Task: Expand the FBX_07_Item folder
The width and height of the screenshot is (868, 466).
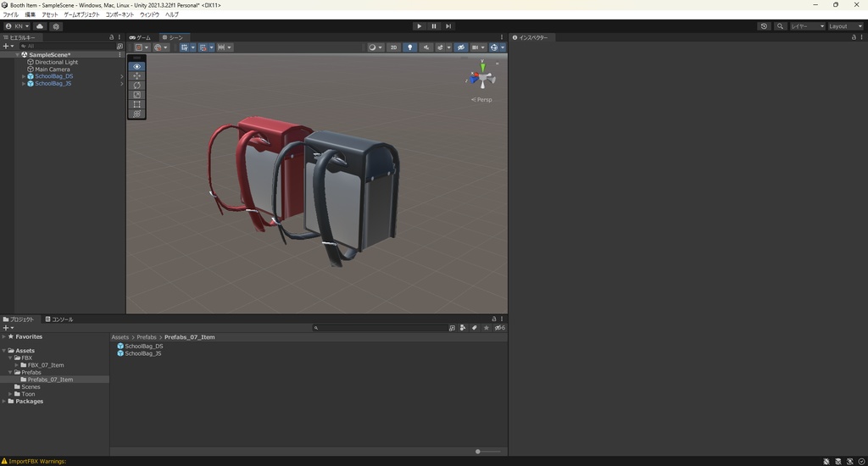Action: pyautogui.click(x=17, y=365)
